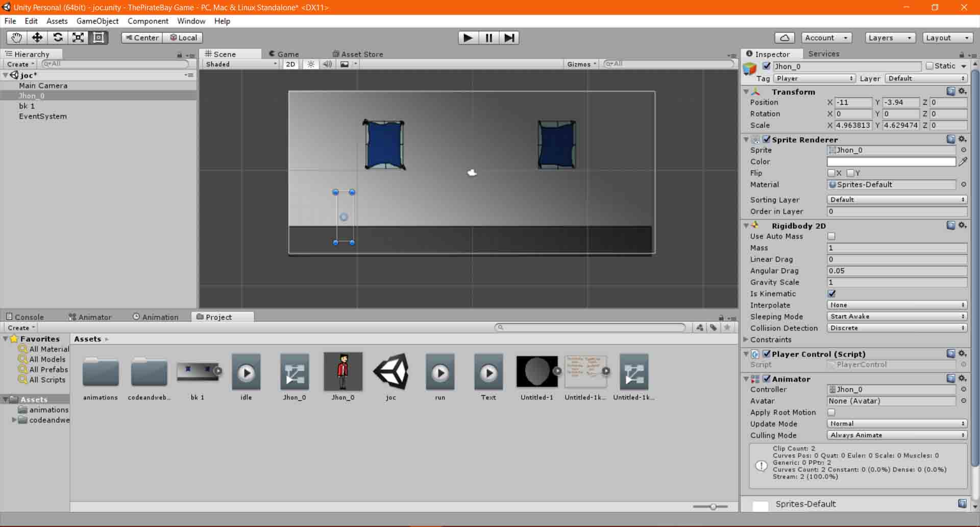Select the Hand pan tool
This screenshot has height=527, width=980.
tap(16, 37)
